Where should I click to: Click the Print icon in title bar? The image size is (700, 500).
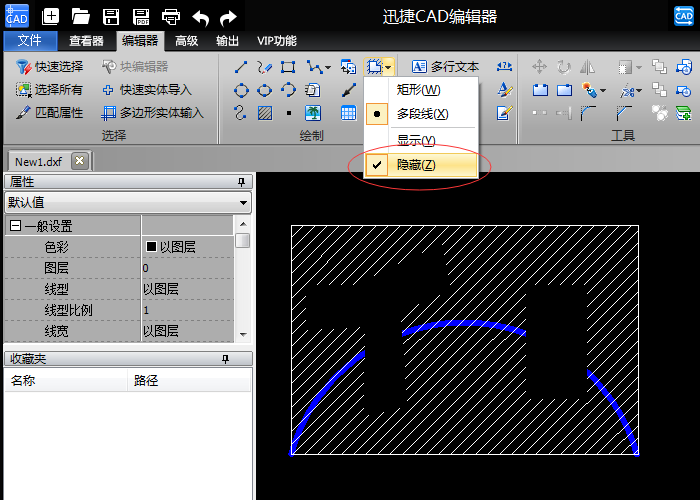tap(171, 16)
